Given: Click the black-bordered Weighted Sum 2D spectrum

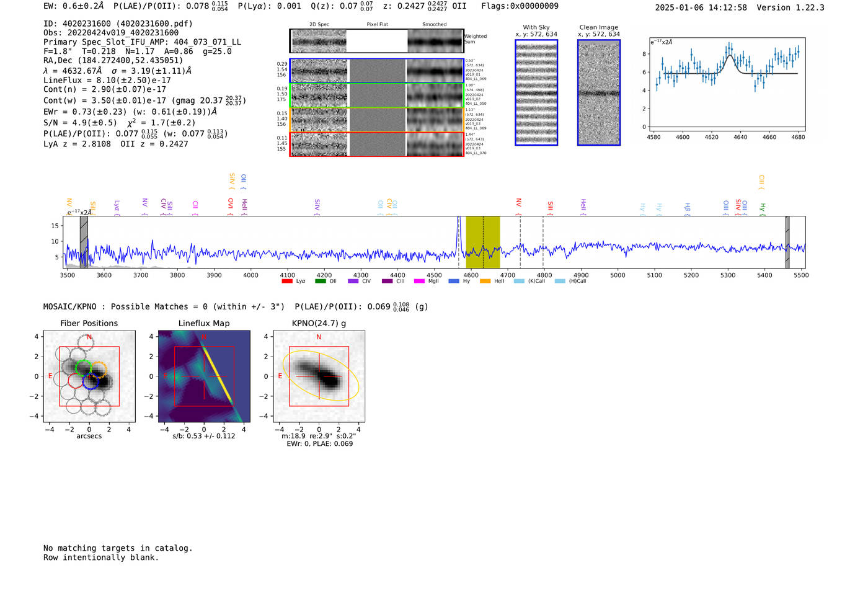Looking at the screenshot, I should 377,41.
